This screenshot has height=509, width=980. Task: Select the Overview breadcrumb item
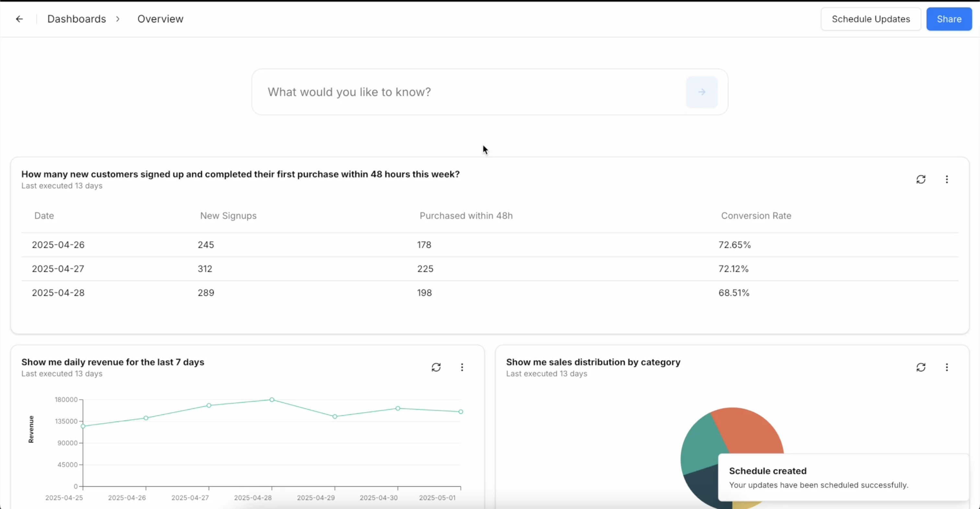pos(160,19)
